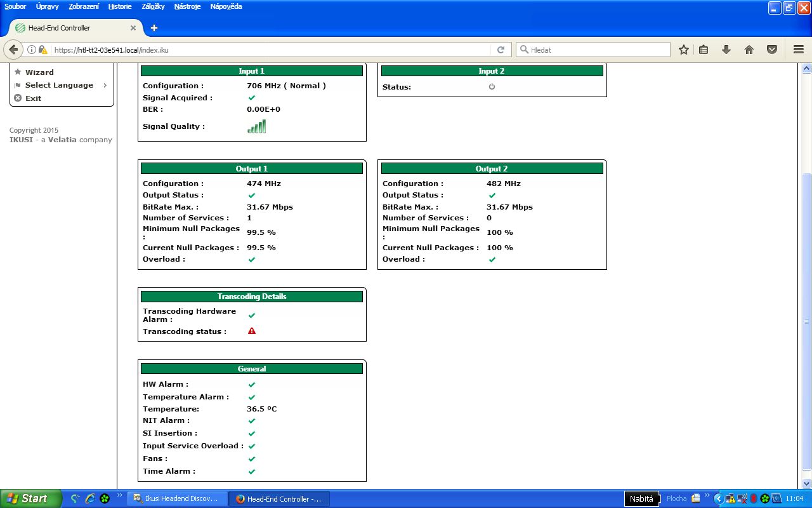Click the Hledat search field

[596, 50]
